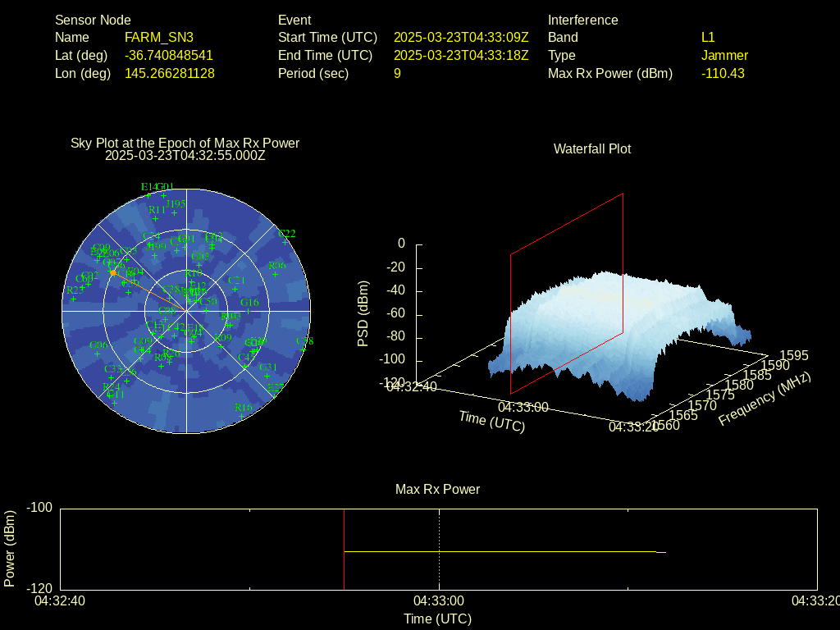Click the Waterfall Plot title
The height and width of the screenshot is (630, 840).
coord(592,148)
